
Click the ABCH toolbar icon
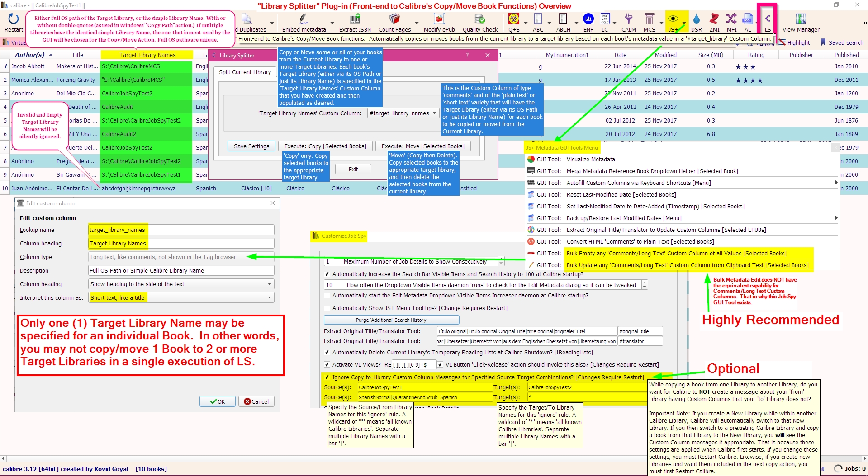pyautogui.click(x=563, y=19)
